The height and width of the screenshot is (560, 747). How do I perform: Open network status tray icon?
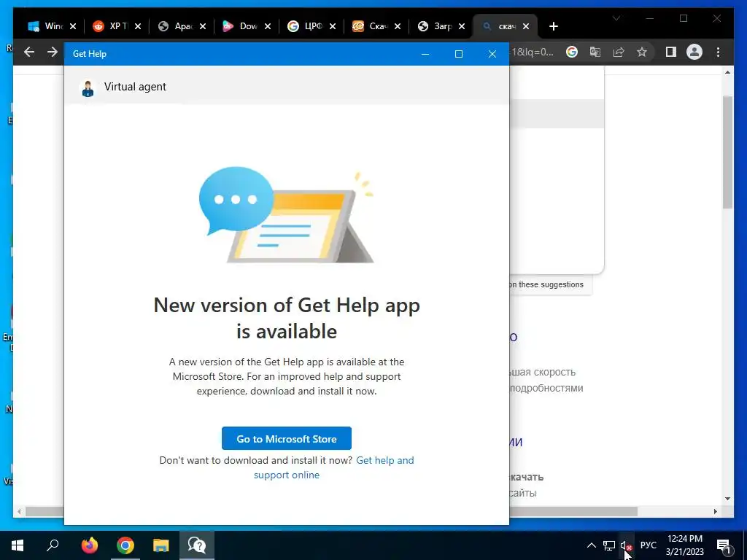tap(609, 545)
